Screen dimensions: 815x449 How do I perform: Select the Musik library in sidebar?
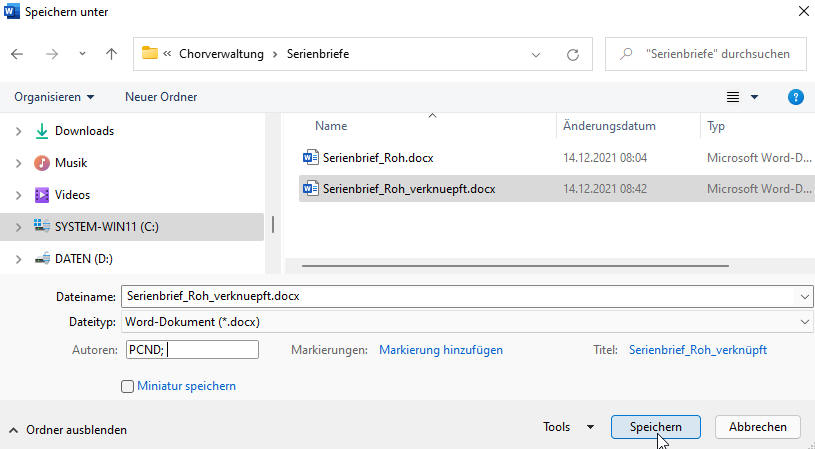[x=71, y=163]
